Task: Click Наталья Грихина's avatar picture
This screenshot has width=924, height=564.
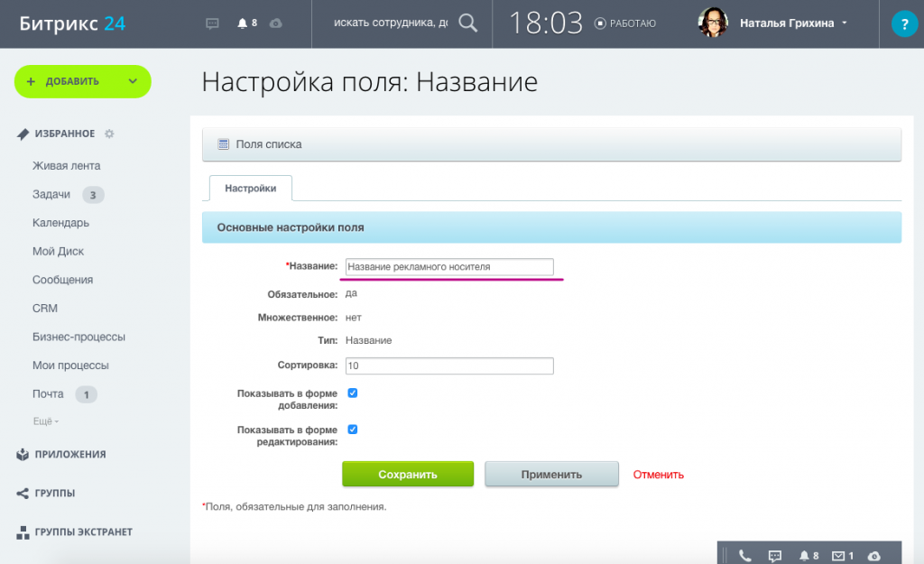Action: (713, 23)
